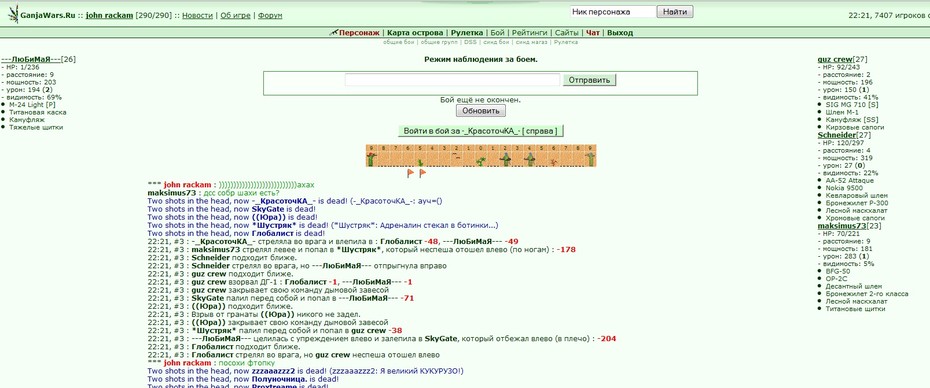
Task: Click the first orange flag below the battlefield
Action: (x=410, y=173)
